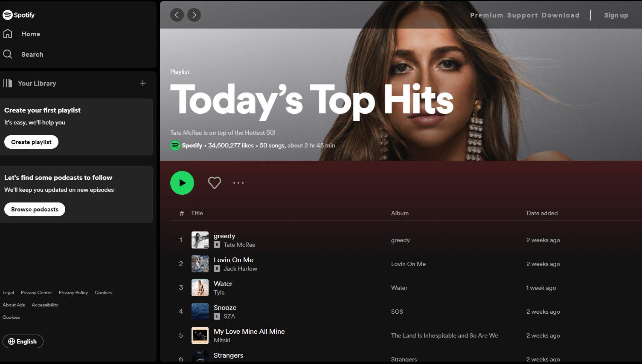Click song title My Love Mine All Mine
The image size is (642, 364).
click(249, 331)
